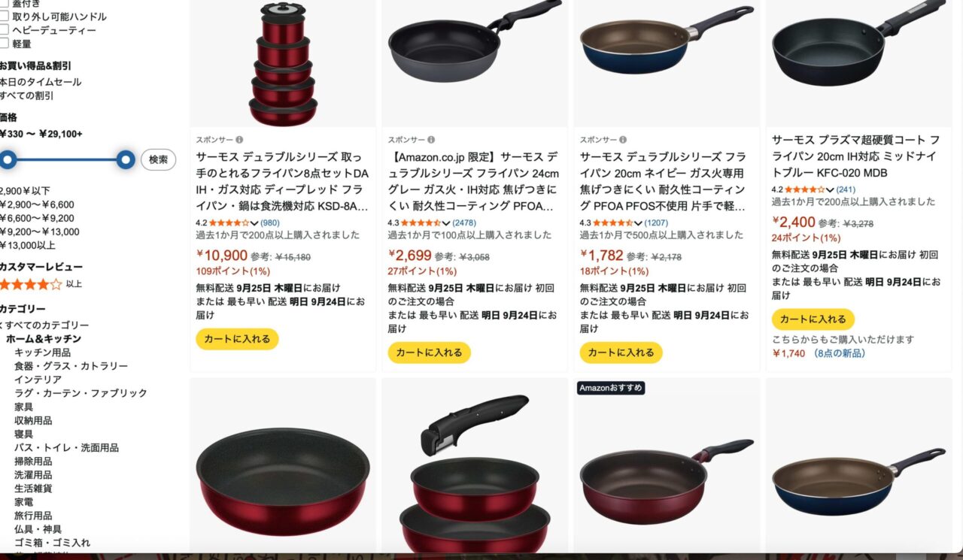
Task: Expand rating dropdown on 8-piece set
Action: (254, 223)
